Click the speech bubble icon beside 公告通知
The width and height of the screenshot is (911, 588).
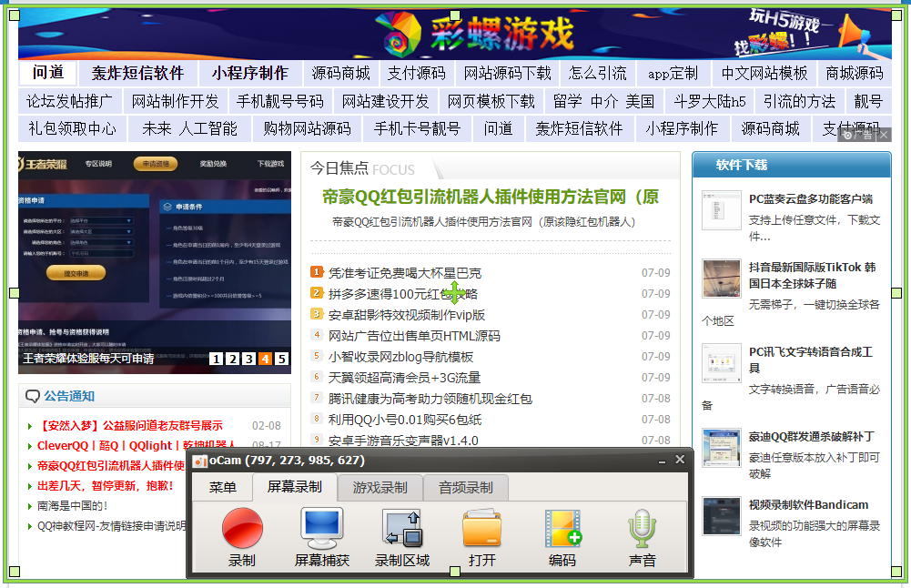pos(33,397)
